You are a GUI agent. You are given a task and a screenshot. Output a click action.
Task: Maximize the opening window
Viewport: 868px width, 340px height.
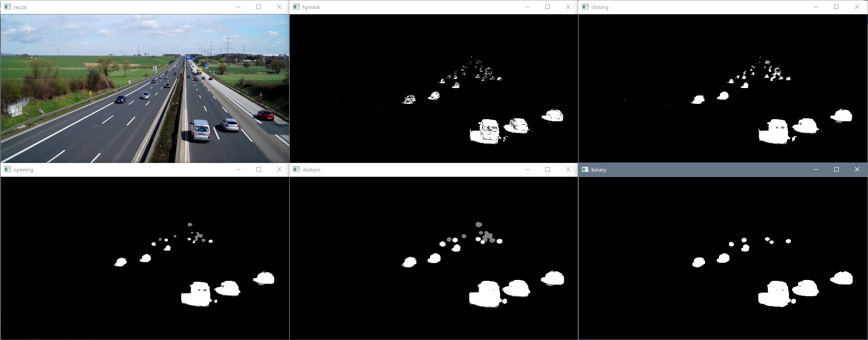coord(259,169)
